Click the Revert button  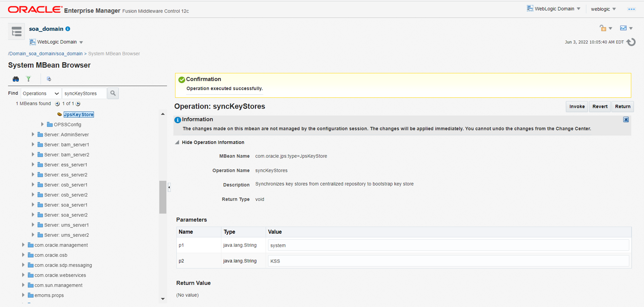[600, 107]
